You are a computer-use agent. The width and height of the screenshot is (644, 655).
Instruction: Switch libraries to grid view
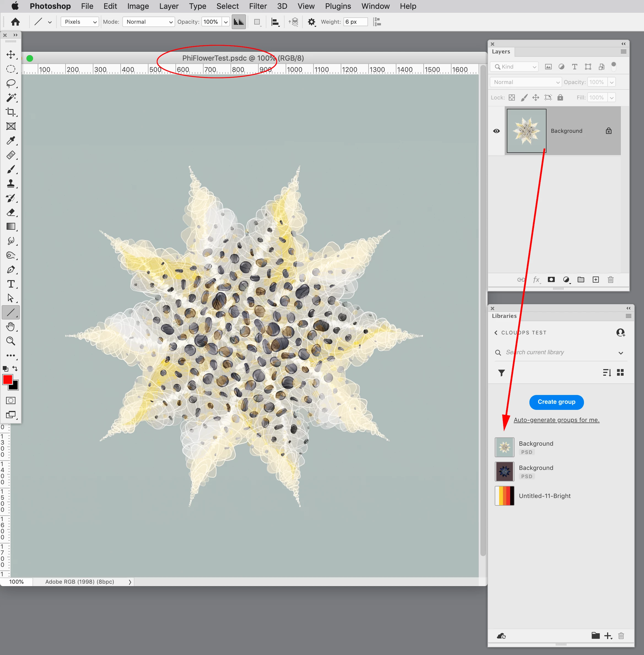[x=620, y=373]
